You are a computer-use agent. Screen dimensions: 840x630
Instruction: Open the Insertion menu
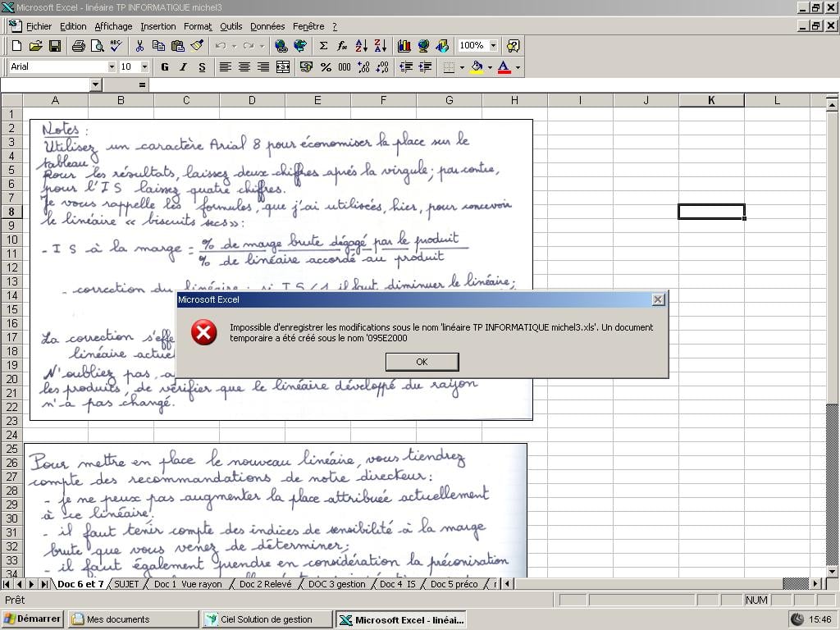pyautogui.click(x=158, y=26)
